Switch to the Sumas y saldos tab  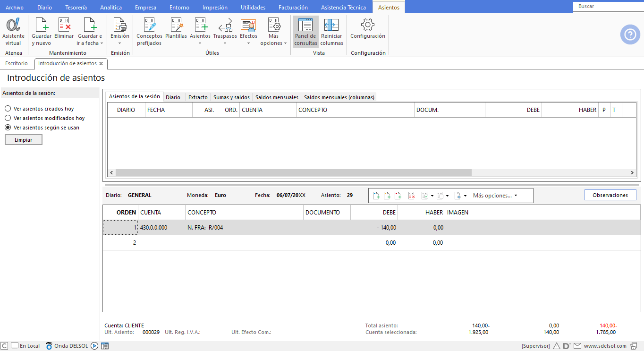tap(231, 97)
